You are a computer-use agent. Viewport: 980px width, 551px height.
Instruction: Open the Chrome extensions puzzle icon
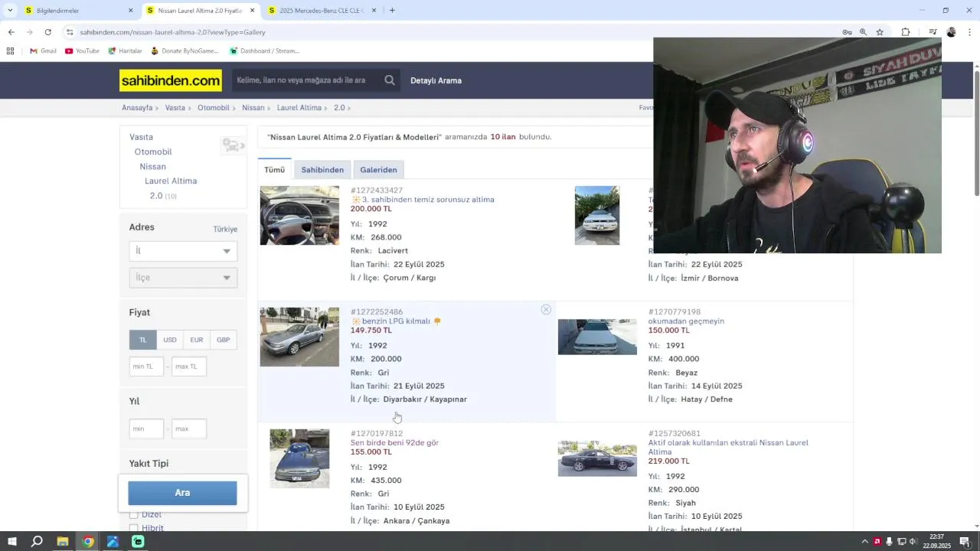click(x=906, y=32)
